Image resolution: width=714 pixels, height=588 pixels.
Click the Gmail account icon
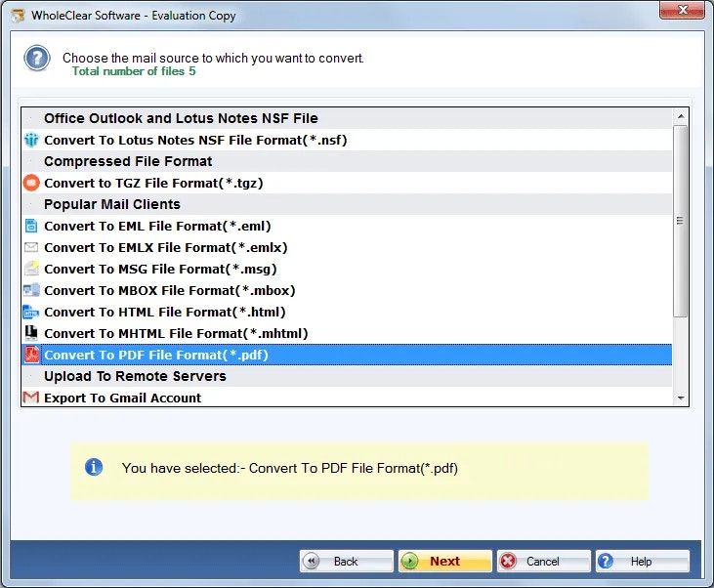31,398
